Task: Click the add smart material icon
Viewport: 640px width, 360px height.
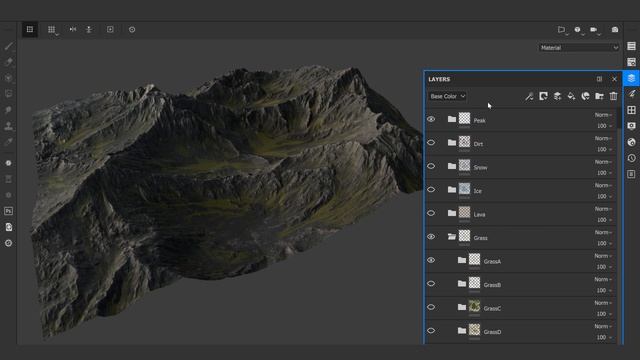Action: tap(585, 96)
